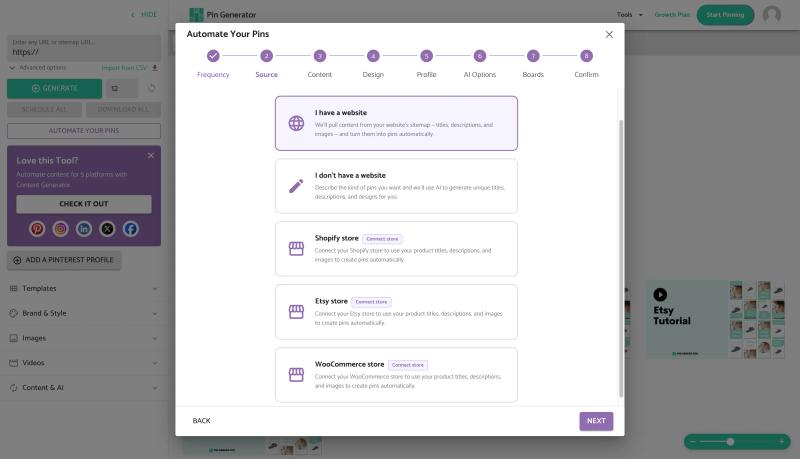The height and width of the screenshot is (459, 800).
Task: Jump to Profile step 5
Action: click(427, 64)
